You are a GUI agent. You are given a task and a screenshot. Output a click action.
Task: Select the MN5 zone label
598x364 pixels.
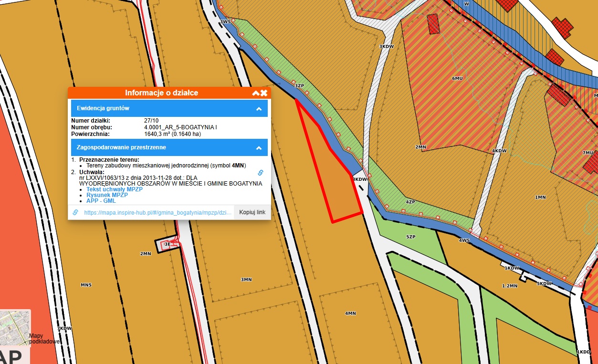coord(86,285)
